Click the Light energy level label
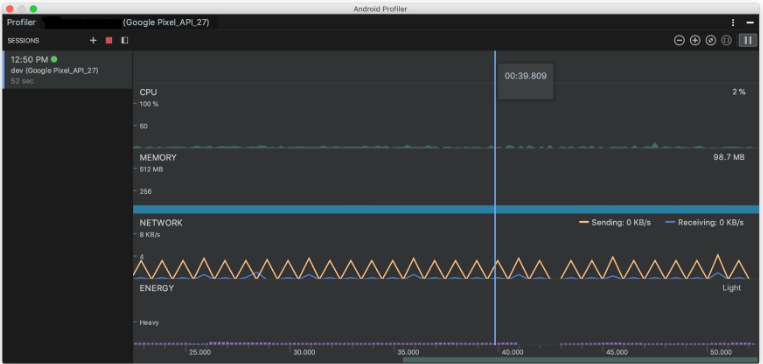Viewport: 763px width, 364px height. coord(731,288)
